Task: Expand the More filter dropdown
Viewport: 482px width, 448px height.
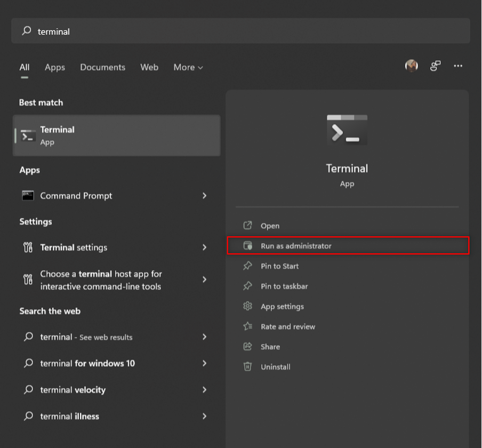Action: [x=188, y=67]
